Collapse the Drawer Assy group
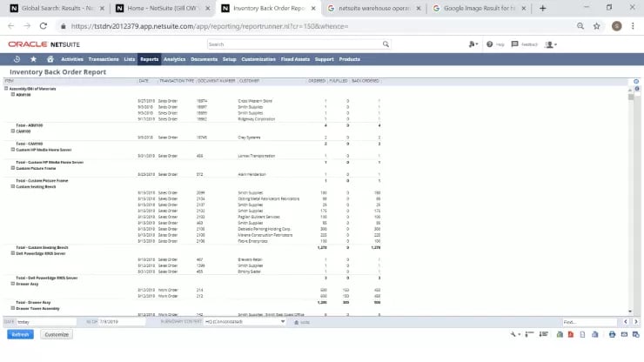 (13, 284)
